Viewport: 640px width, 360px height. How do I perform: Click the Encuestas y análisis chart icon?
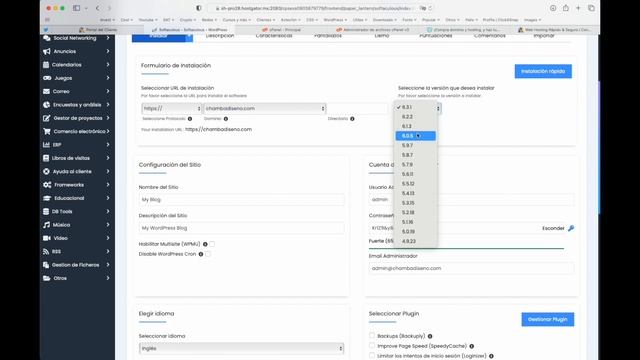coord(47,104)
